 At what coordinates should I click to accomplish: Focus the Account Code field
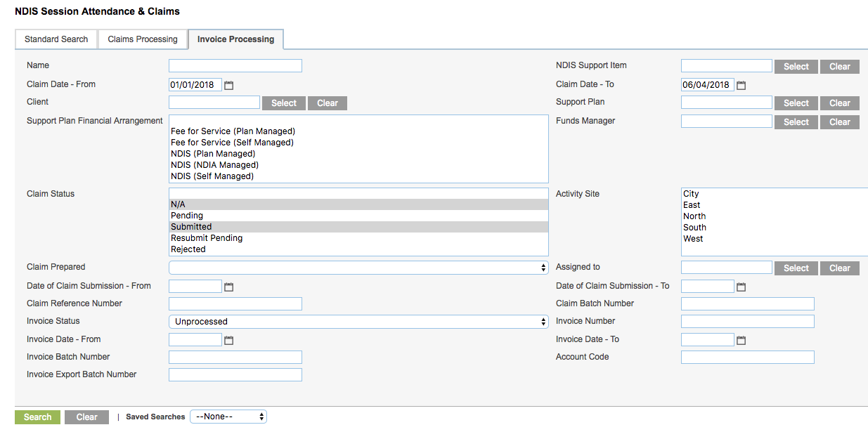coord(748,358)
